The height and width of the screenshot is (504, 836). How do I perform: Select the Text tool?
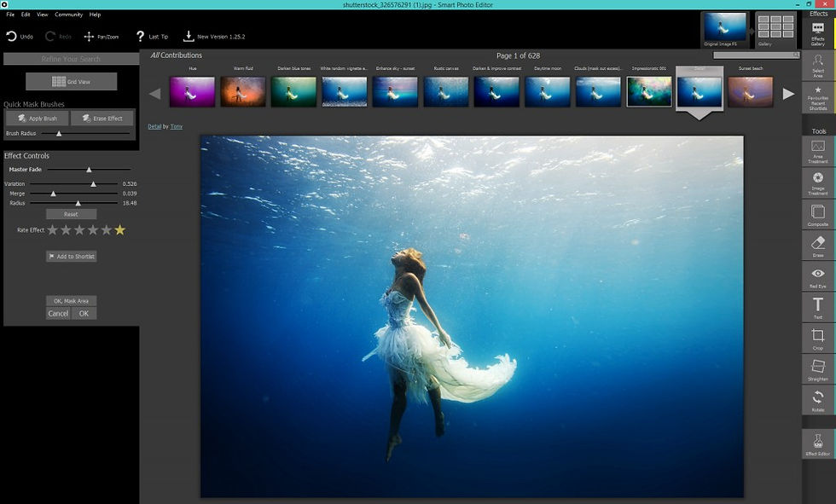coord(818,307)
